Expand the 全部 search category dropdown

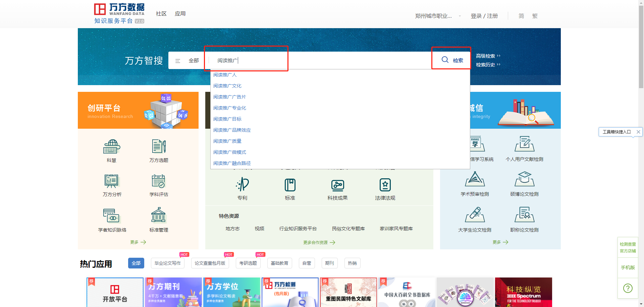(x=188, y=61)
